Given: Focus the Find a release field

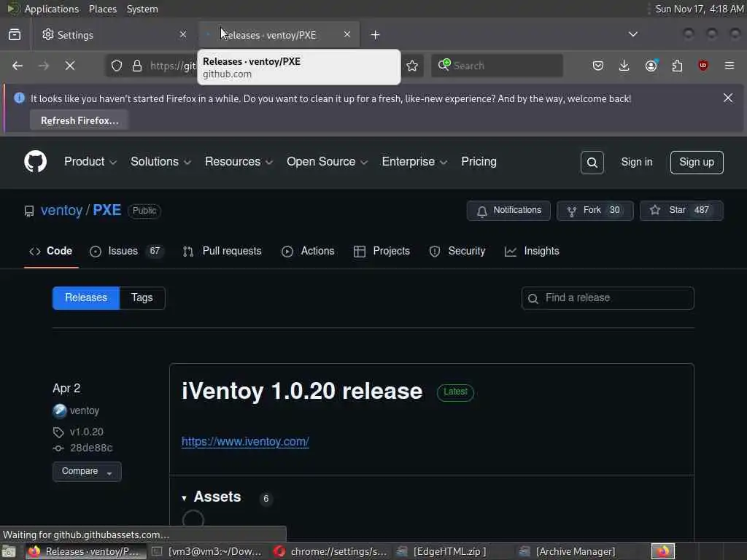Looking at the screenshot, I should (x=608, y=298).
